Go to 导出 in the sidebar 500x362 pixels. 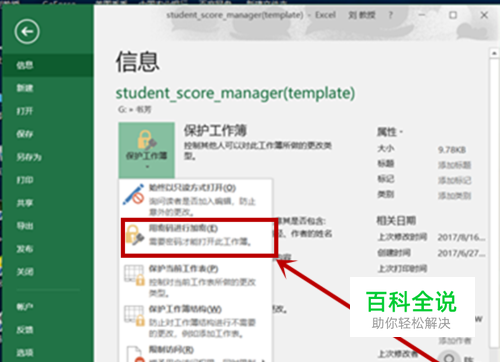(48, 226)
